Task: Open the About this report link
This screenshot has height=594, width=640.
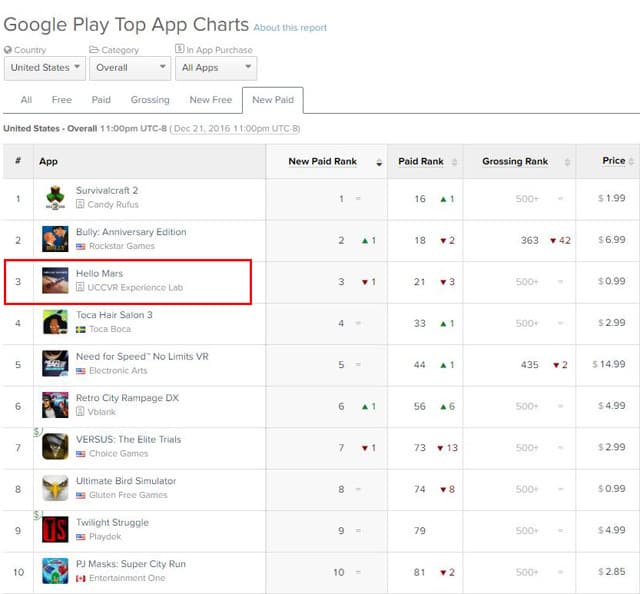Action: [x=290, y=28]
